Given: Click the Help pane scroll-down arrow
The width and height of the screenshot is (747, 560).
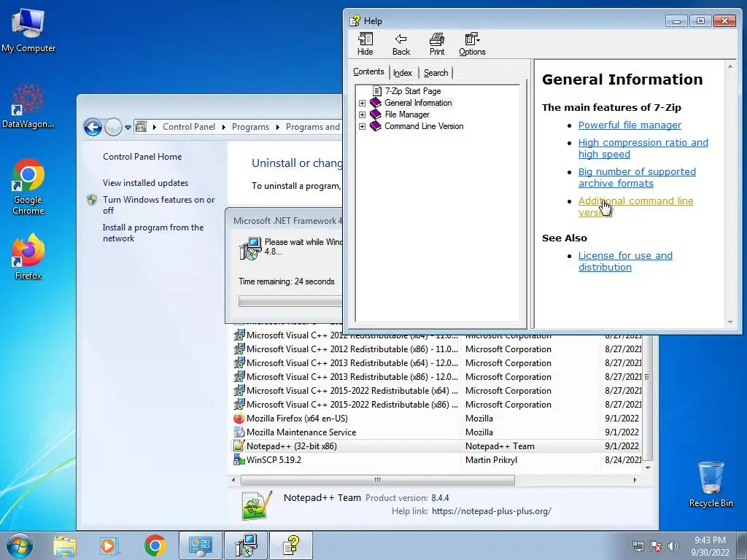Looking at the screenshot, I should (730, 322).
